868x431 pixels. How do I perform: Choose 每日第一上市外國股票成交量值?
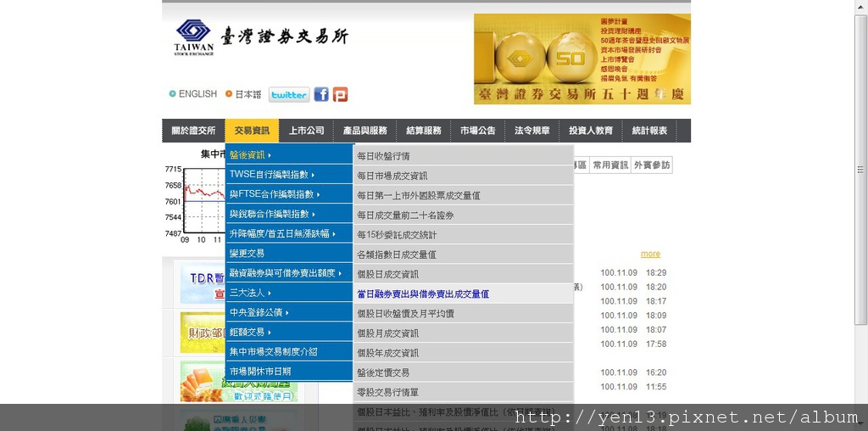(x=464, y=195)
